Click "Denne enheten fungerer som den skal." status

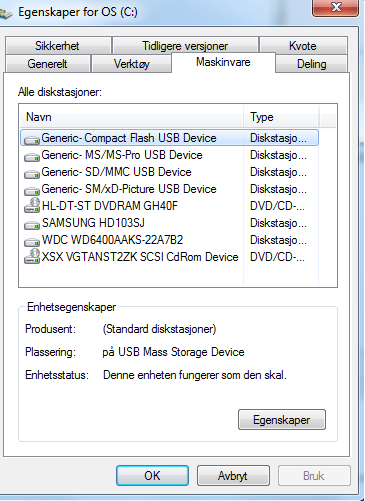(195, 375)
